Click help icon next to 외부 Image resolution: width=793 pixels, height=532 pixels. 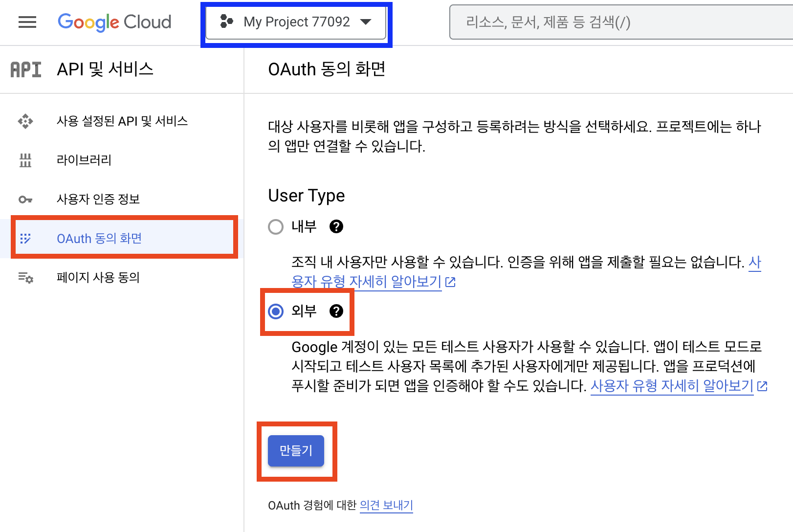[336, 311]
